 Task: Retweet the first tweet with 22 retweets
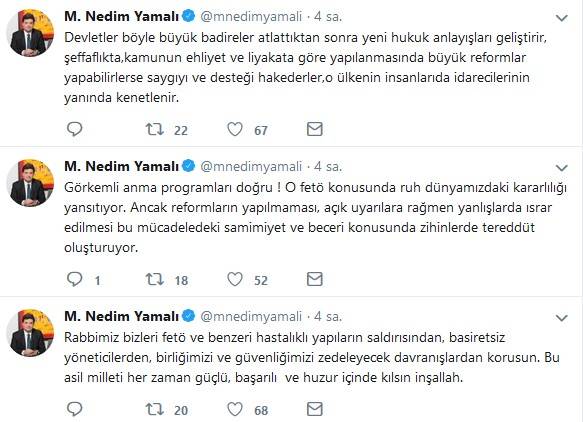(x=155, y=129)
